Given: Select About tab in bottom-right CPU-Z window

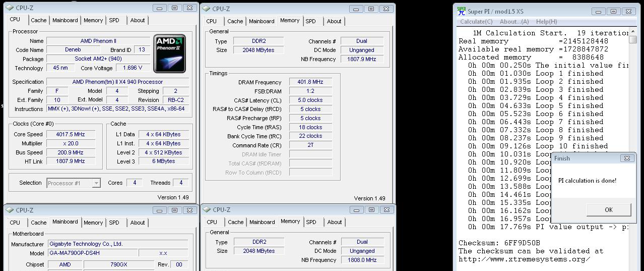Looking at the screenshot, I should pyautogui.click(x=335, y=222).
